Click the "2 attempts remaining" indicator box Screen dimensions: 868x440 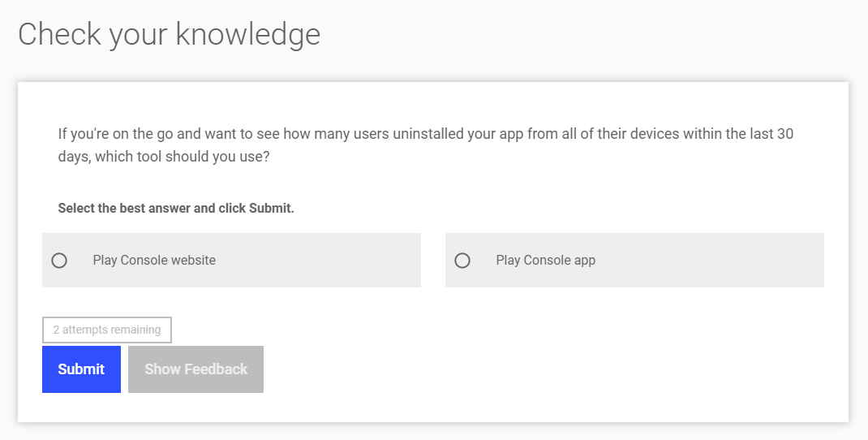pyautogui.click(x=107, y=330)
